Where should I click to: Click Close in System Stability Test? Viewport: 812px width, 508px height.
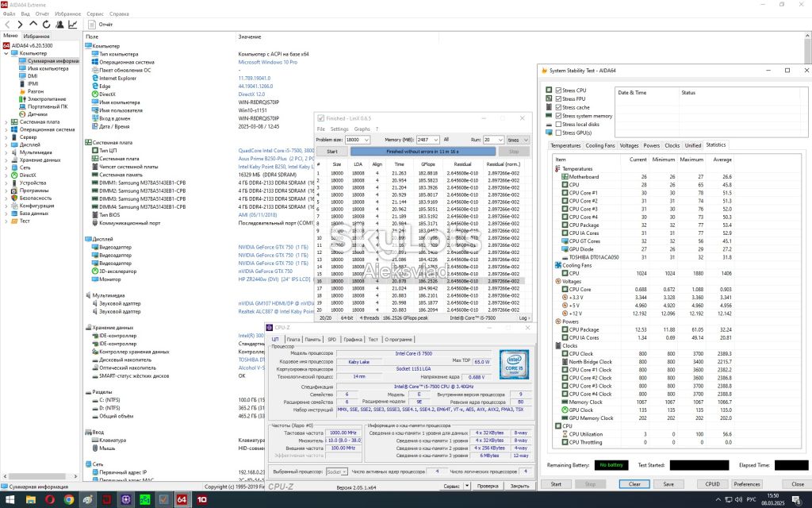(798, 484)
